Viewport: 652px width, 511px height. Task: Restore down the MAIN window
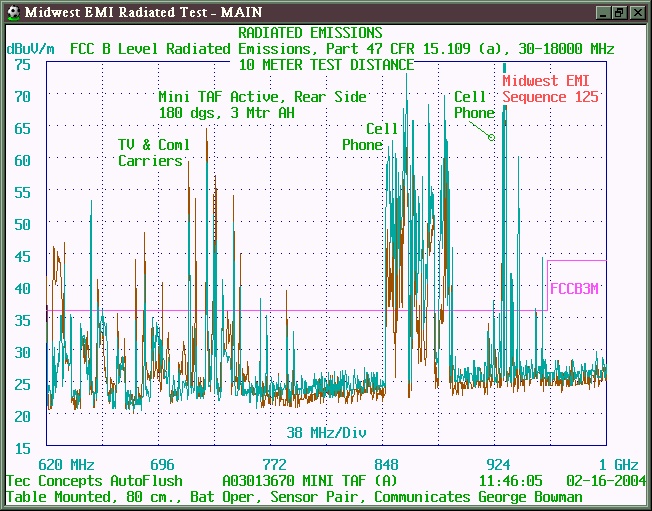pos(619,12)
